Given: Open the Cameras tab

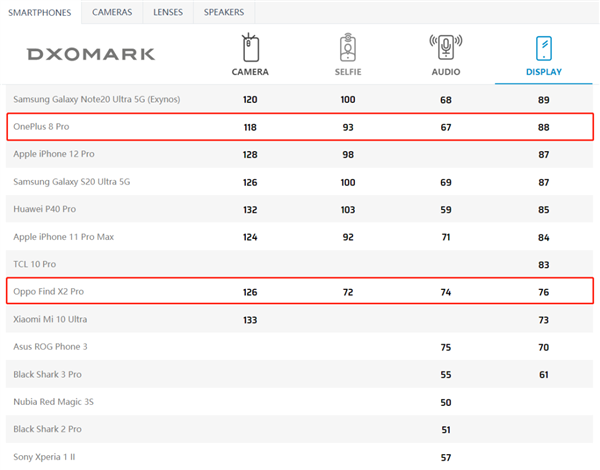Looking at the screenshot, I should 110,12.
